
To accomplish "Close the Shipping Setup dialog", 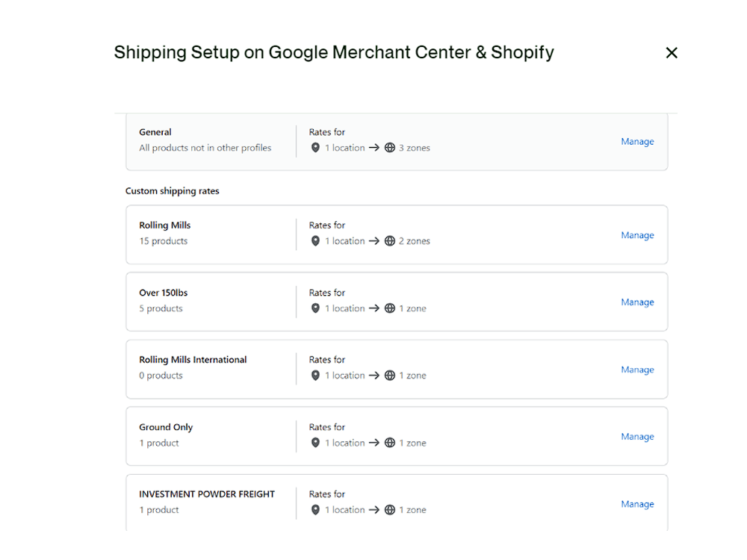I will pos(672,52).
